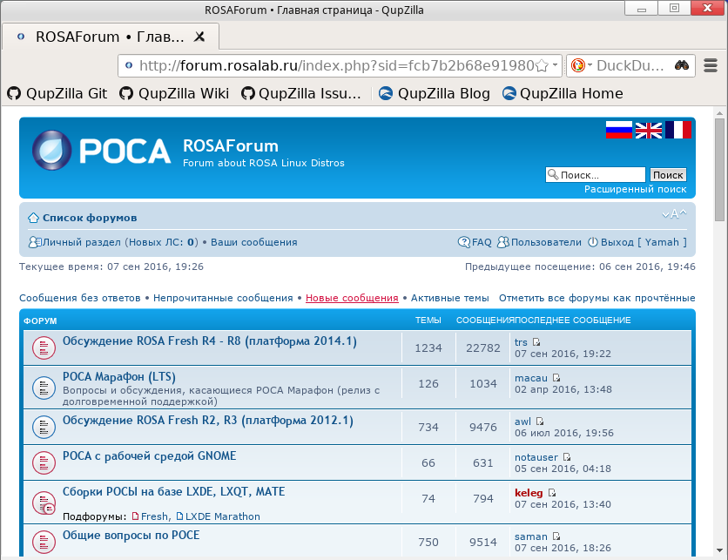Open Список форумов link
The image size is (728, 560).
point(90,218)
